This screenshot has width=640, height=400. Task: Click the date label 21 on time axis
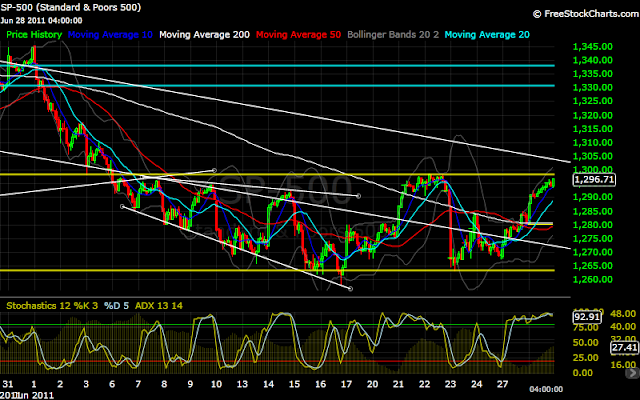click(x=398, y=384)
